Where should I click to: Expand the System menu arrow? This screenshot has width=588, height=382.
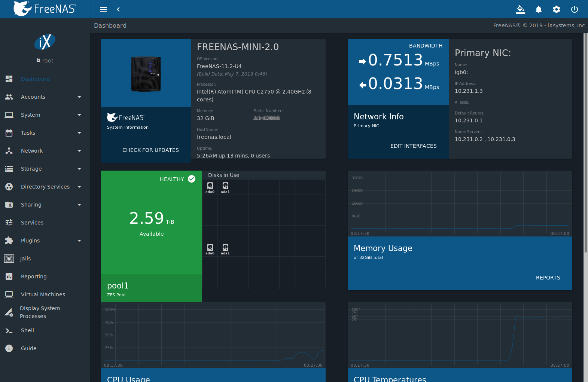tap(79, 115)
